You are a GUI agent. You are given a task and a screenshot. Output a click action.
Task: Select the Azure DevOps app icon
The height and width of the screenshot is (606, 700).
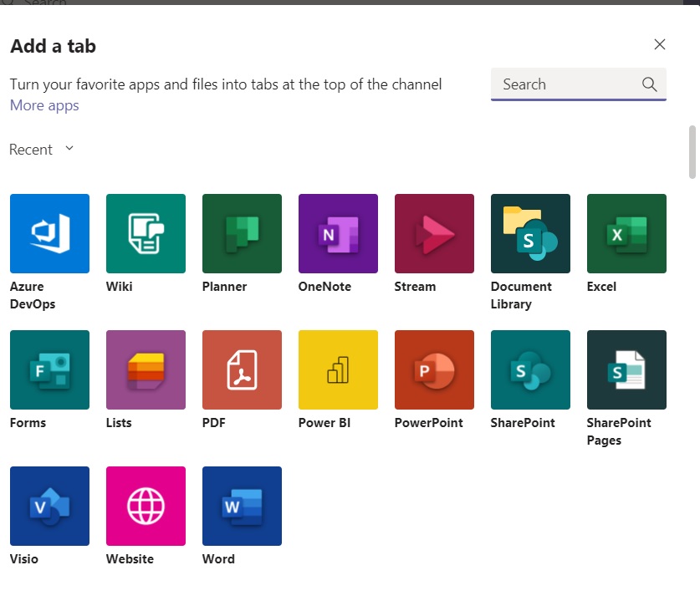pyautogui.click(x=49, y=233)
